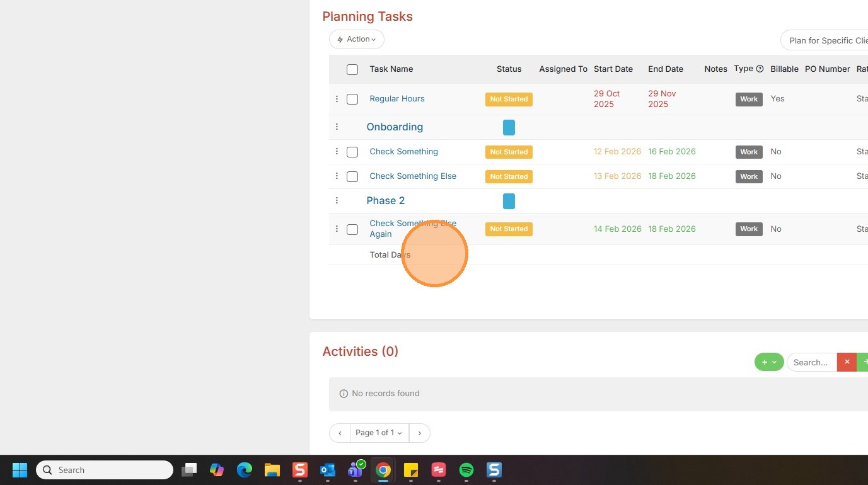Click the Assigned To column header
This screenshot has height=485, width=868.
564,69
